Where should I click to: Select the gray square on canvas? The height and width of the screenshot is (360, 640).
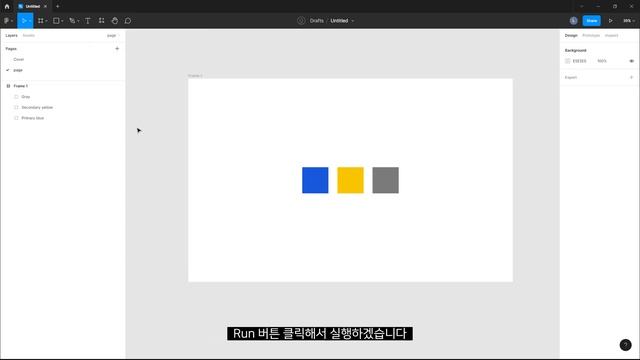coord(385,180)
